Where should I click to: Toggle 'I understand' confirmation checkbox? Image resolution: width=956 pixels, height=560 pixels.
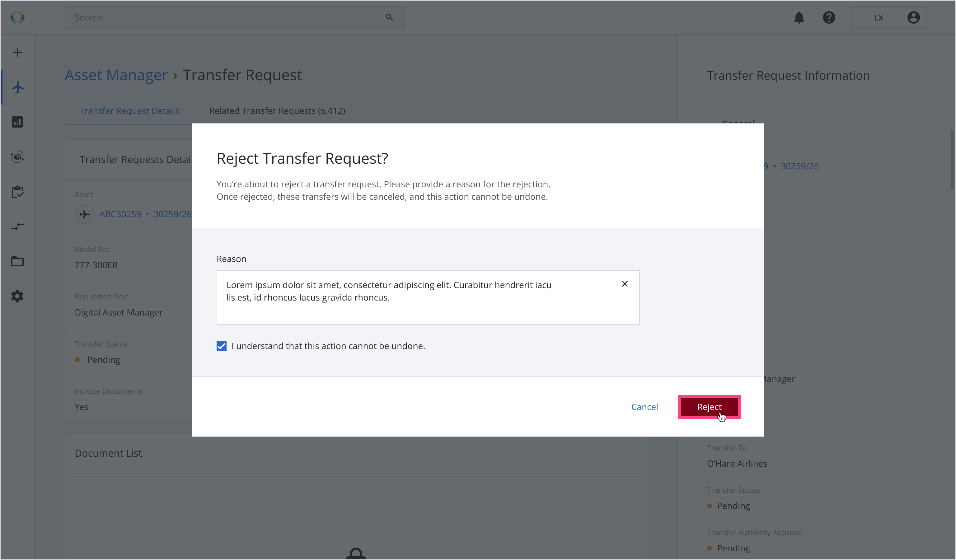click(x=222, y=346)
